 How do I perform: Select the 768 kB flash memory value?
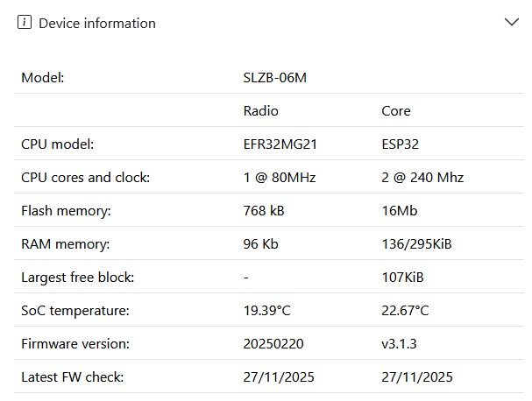(264, 211)
